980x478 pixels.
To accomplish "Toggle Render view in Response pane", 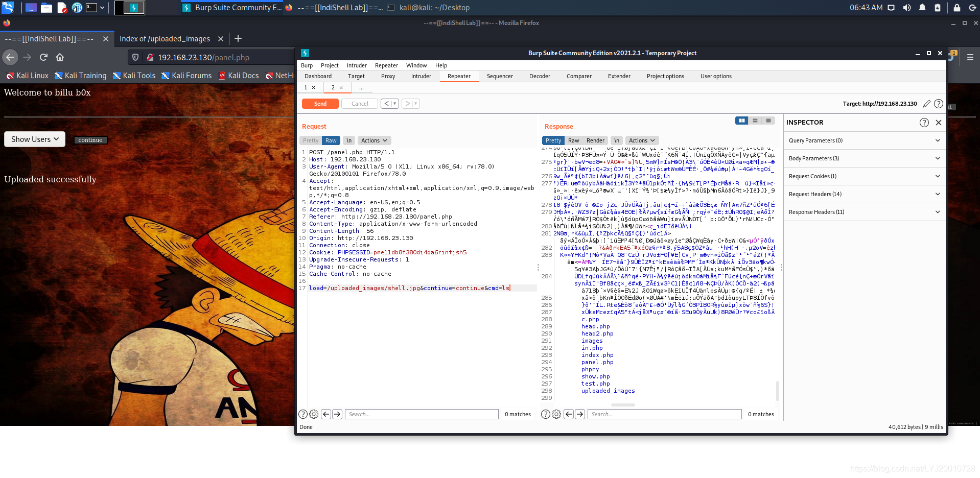I will click(x=595, y=140).
